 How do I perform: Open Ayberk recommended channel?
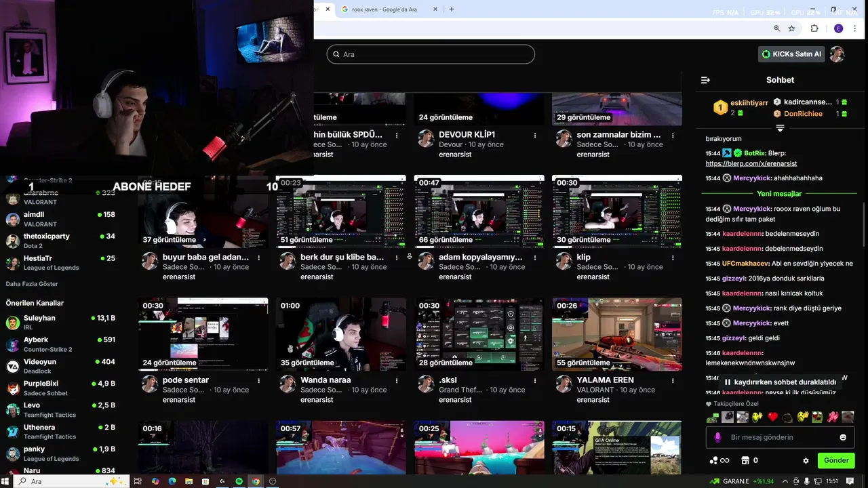click(60, 344)
